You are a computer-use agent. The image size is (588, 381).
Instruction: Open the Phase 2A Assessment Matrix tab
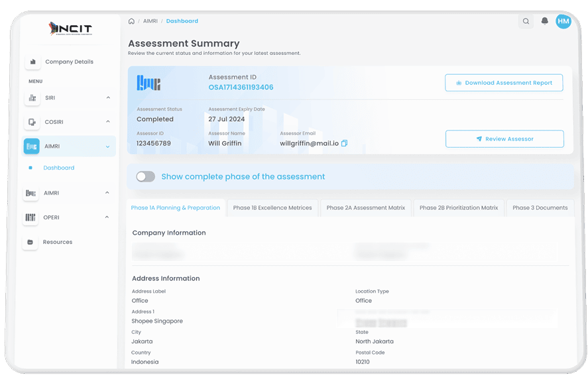pyautogui.click(x=365, y=208)
